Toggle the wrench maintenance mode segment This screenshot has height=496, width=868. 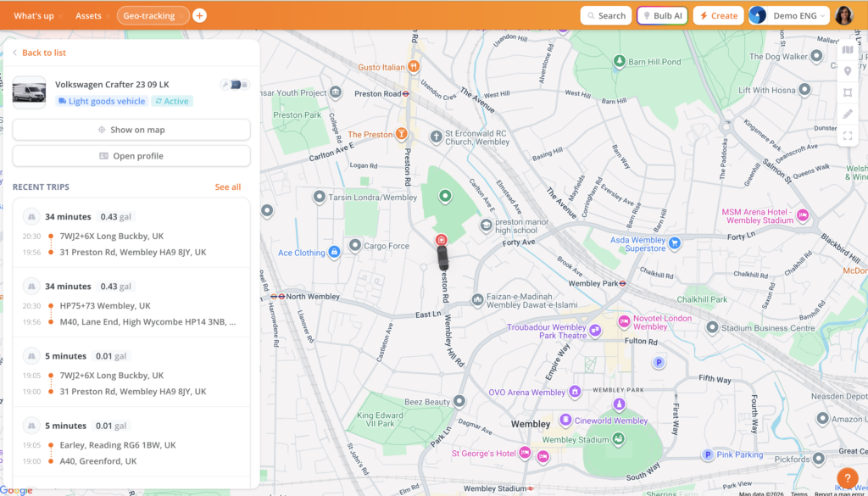(225, 85)
